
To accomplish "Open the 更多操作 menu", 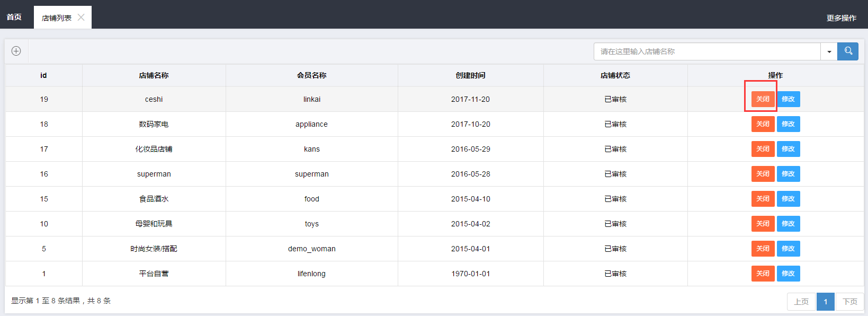I will (841, 18).
